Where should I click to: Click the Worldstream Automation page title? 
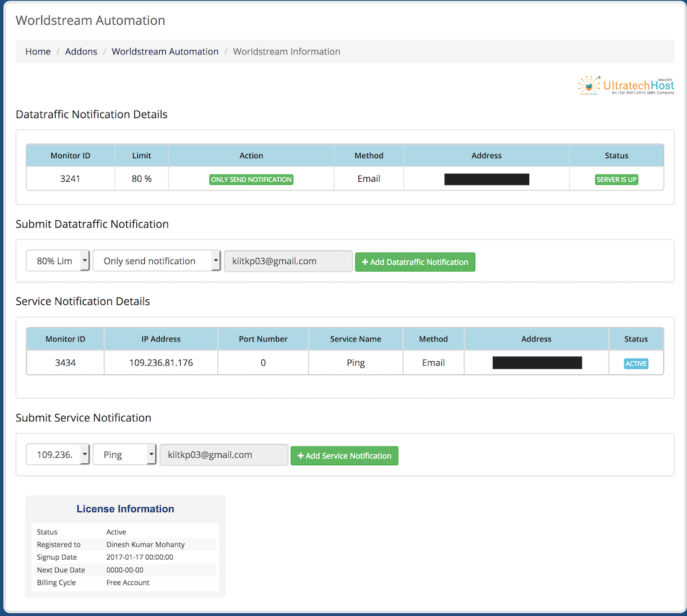(x=90, y=20)
